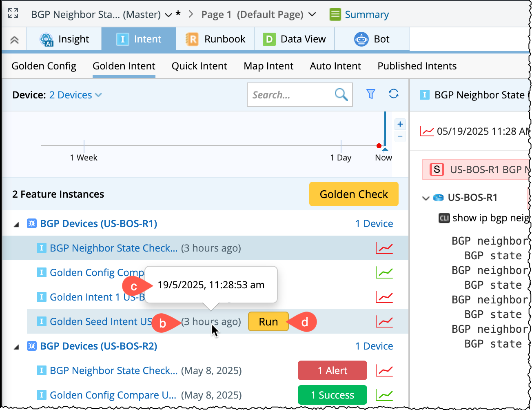Collapse the US-BOS-R1 device node

426,198
